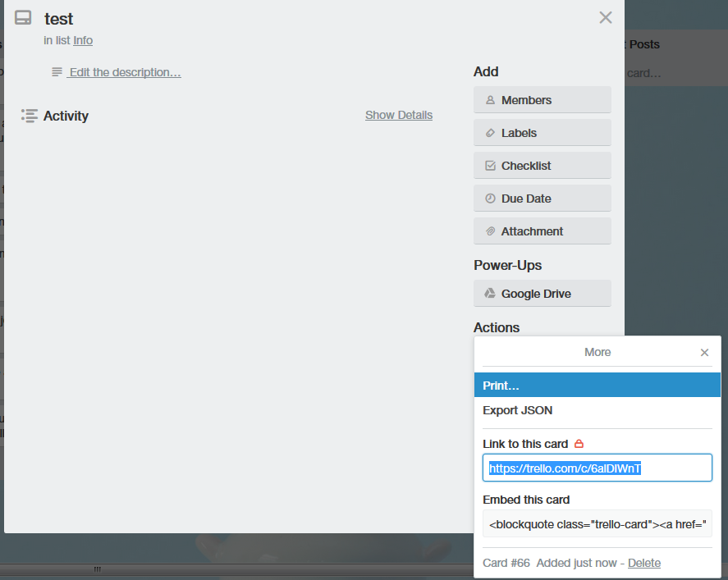This screenshot has height=580, width=728.
Task: Add Members to the card
Action: (543, 100)
